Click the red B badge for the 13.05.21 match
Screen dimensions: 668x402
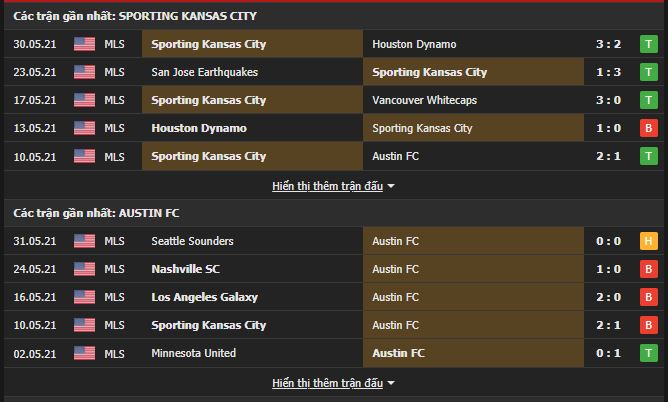click(x=647, y=128)
